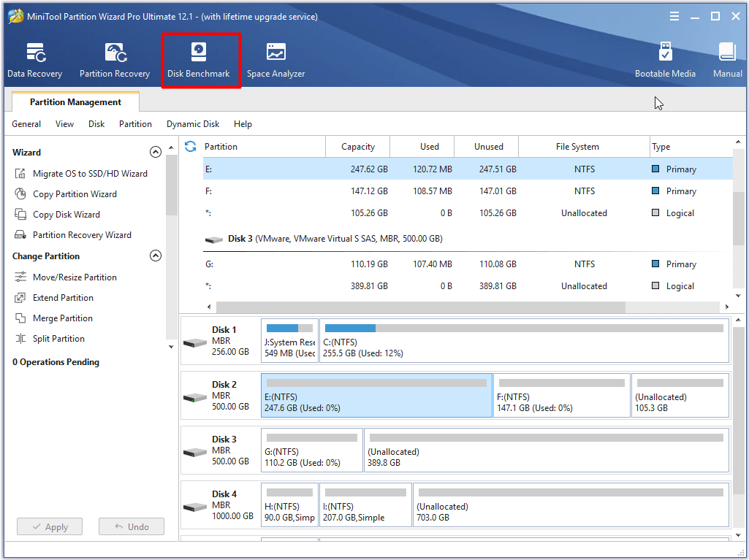Open the Data Recovery tool
749x560 pixels.
point(35,60)
